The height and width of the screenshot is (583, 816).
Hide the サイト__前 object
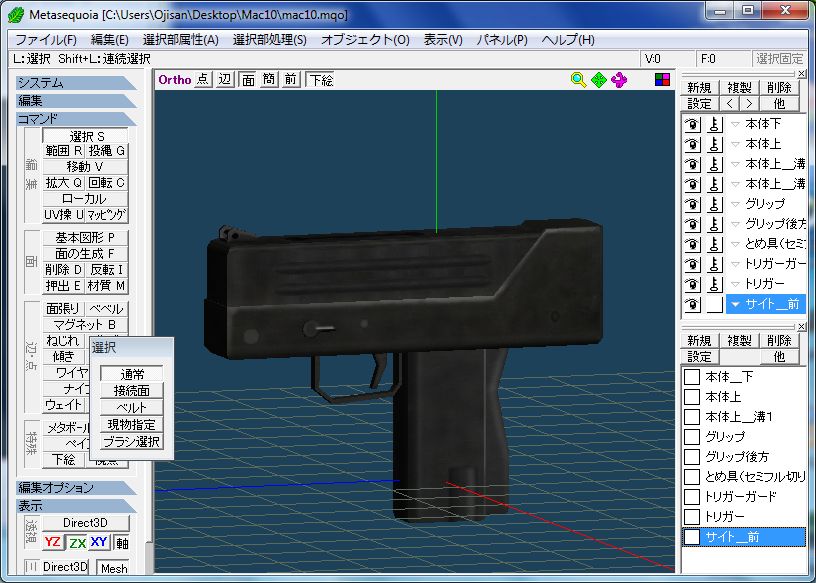[x=692, y=304]
